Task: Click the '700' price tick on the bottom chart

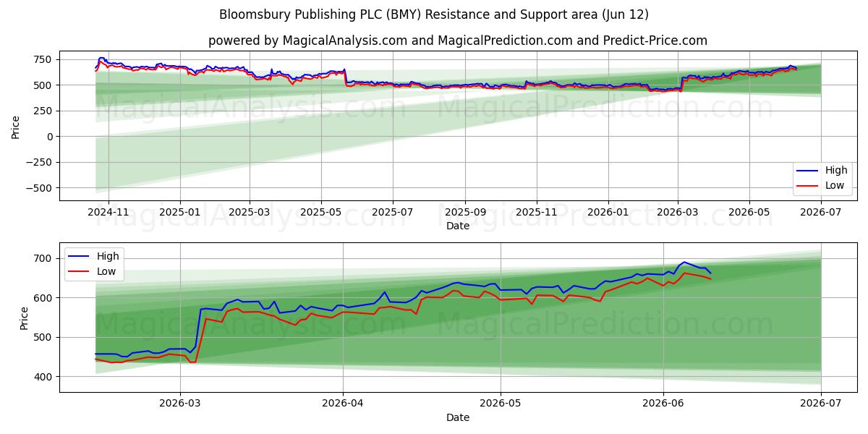Action: coord(44,259)
